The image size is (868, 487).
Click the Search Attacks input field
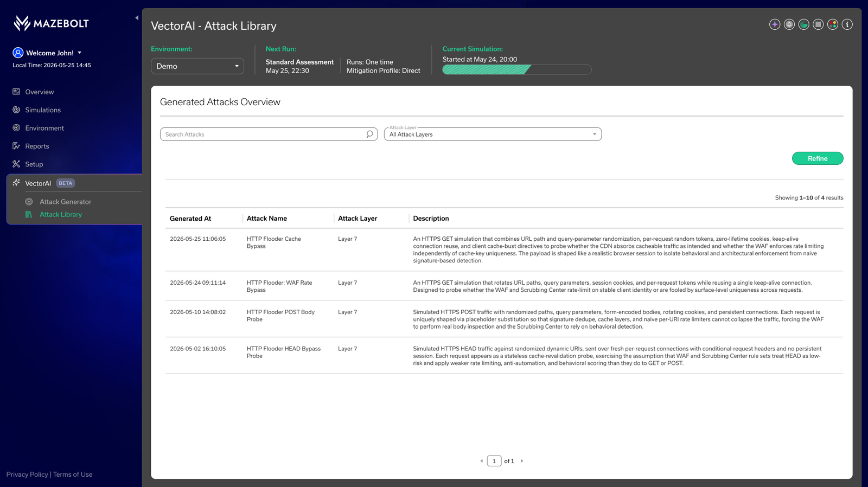pyautogui.click(x=269, y=134)
